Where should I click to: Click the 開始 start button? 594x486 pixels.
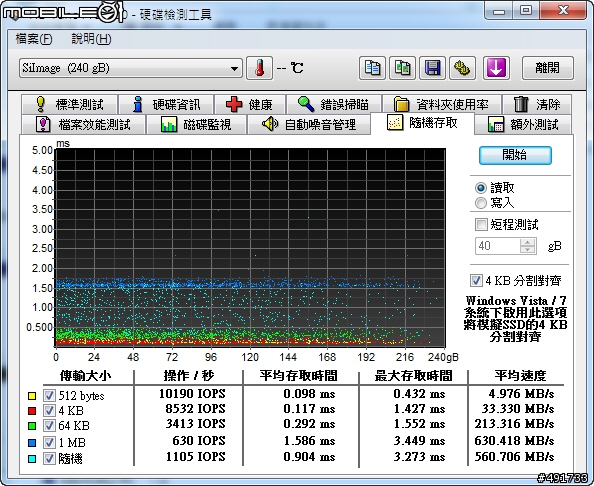click(x=515, y=155)
